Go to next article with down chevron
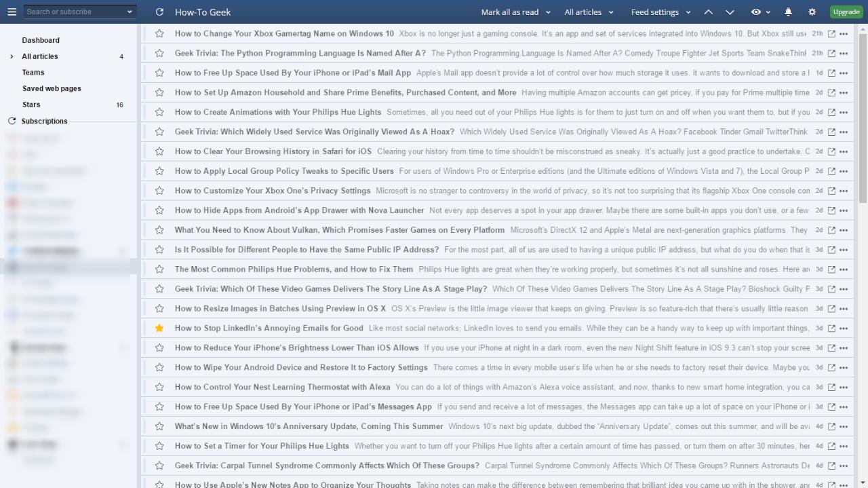Screen dimensions: 868x488 tap(730, 12)
